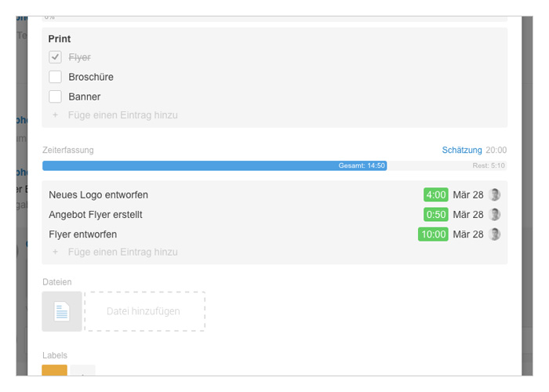The image size is (549, 392).
Task: Open the Schätzung estimate link
Action: coord(462,150)
